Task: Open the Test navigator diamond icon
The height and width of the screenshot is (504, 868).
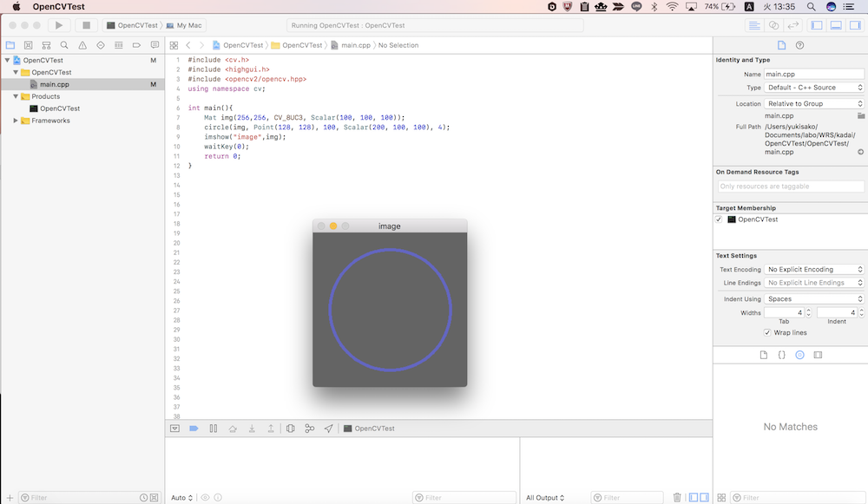Action: 100,45
